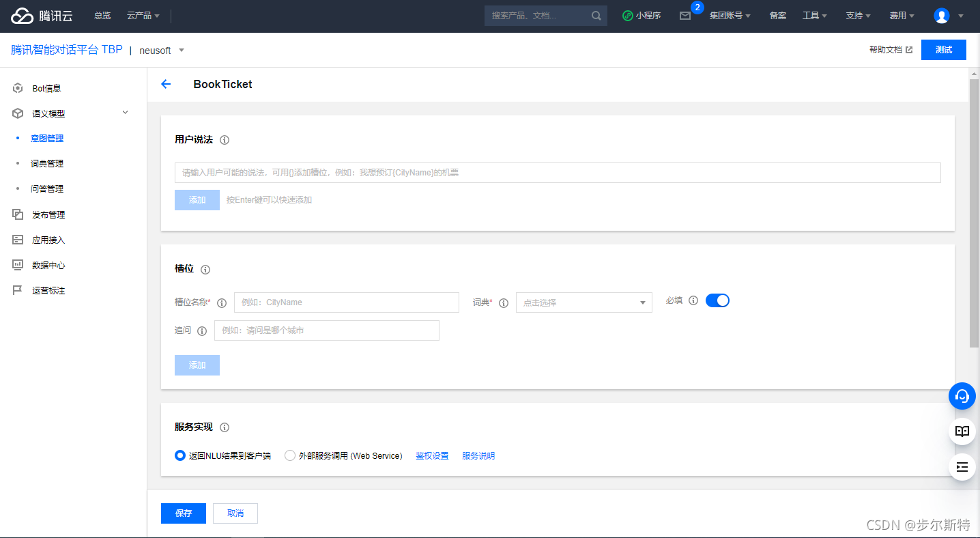Select 返回NLU结果到客户端 radio option
This screenshot has height=538, width=980.
180,455
